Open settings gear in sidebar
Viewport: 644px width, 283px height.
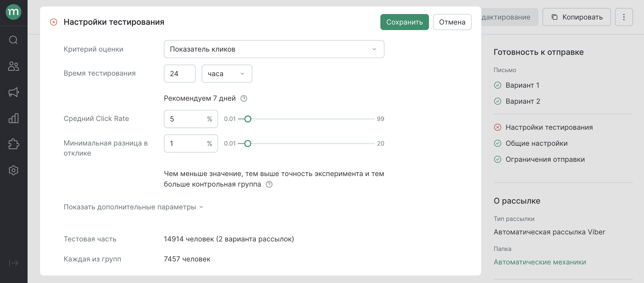pos(14,170)
